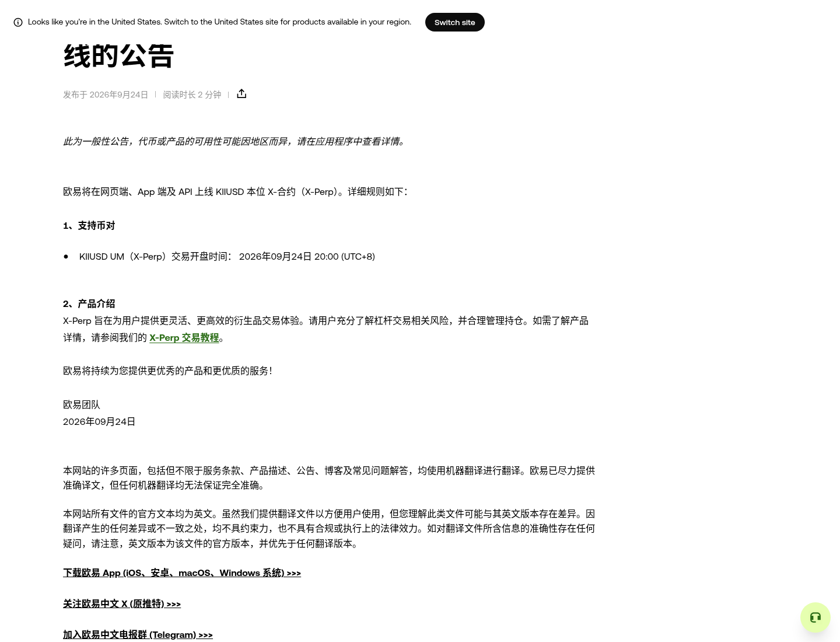The width and height of the screenshot is (840, 642).
Task: Click the italic 此为一般性公告 notice line
Action: tap(236, 141)
